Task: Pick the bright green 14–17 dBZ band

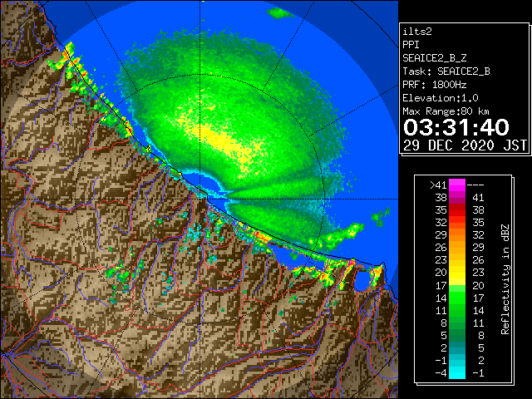Action: click(x=457, y=298)
